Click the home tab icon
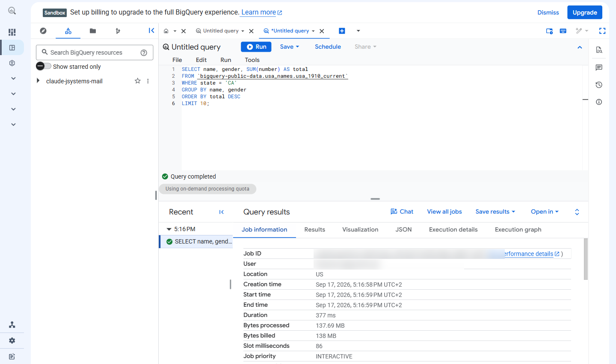This screenshot has width=616, height=364. [166, 31]
